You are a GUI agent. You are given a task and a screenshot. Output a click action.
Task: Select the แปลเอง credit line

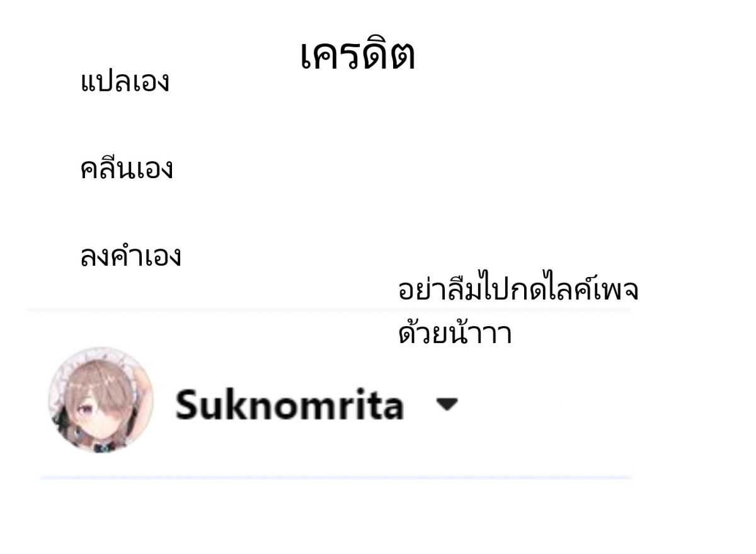click(x=125, y=82)
